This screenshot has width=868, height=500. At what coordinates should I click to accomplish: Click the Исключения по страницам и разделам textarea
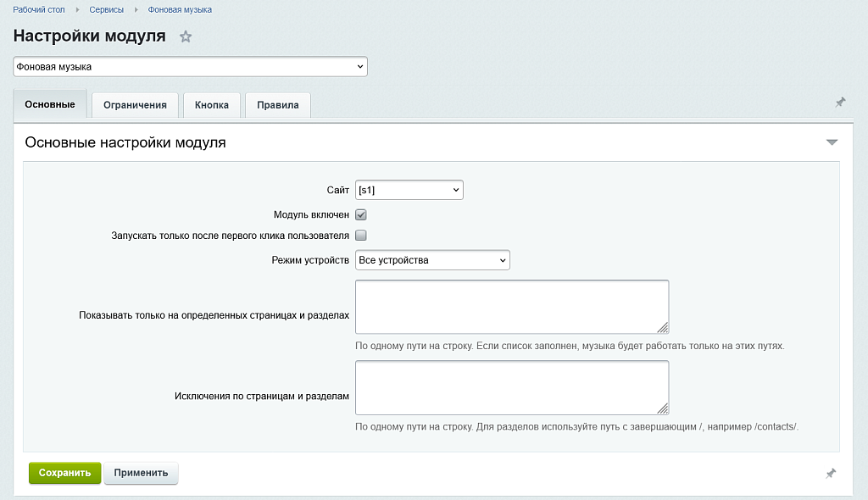pos(511,387)
